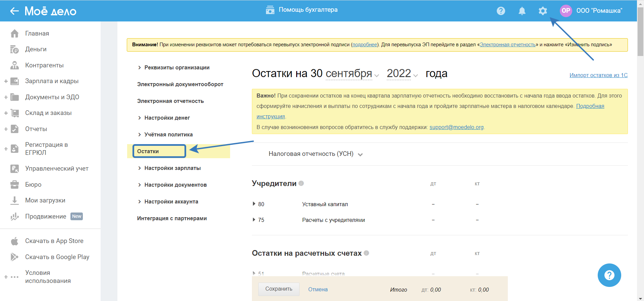
Task: Click the Мои загрузки download icon
Action: coord(14,200)
